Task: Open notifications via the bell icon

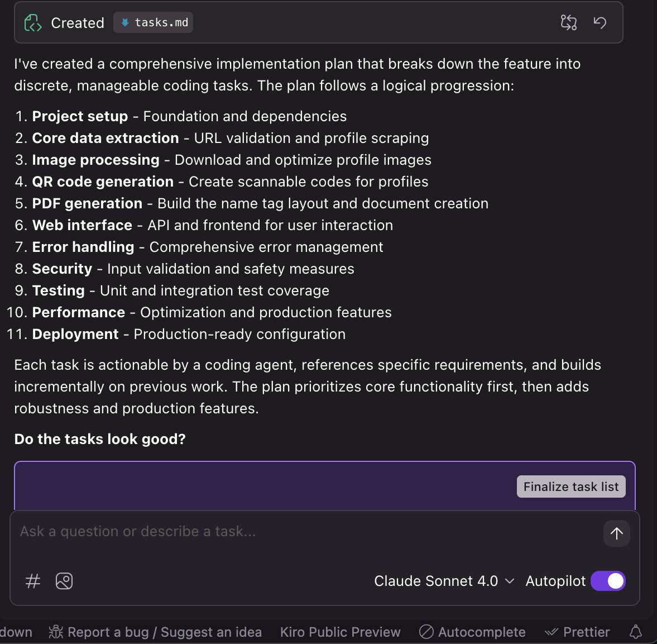Action: point(635,632)
